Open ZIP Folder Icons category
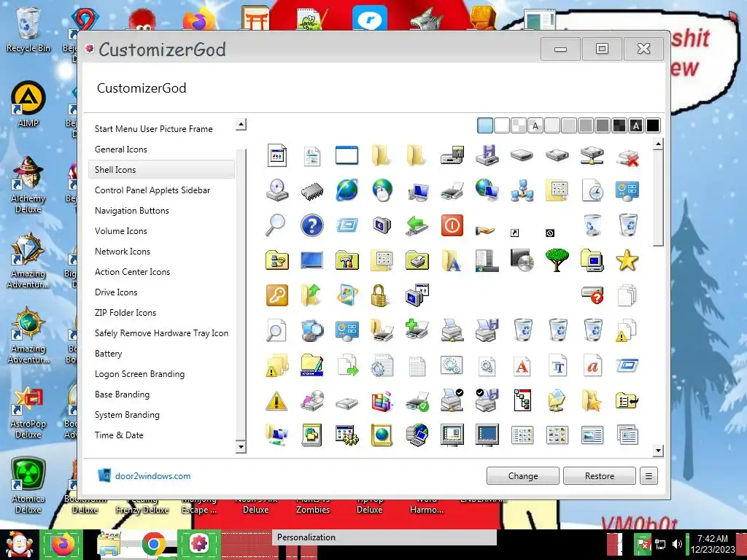The height and width of the screenshot is (560, 747). click(125, 314)
